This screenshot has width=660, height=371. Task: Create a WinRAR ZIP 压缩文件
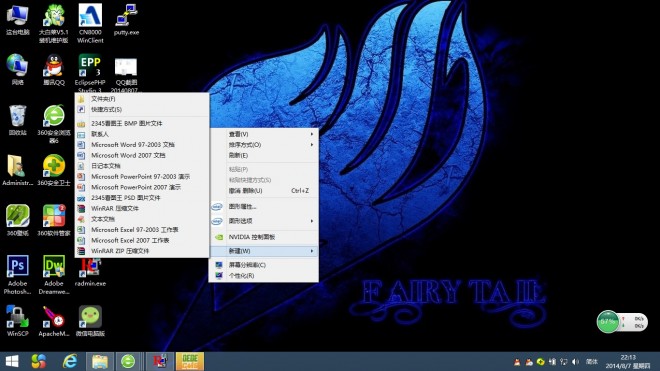142,251
